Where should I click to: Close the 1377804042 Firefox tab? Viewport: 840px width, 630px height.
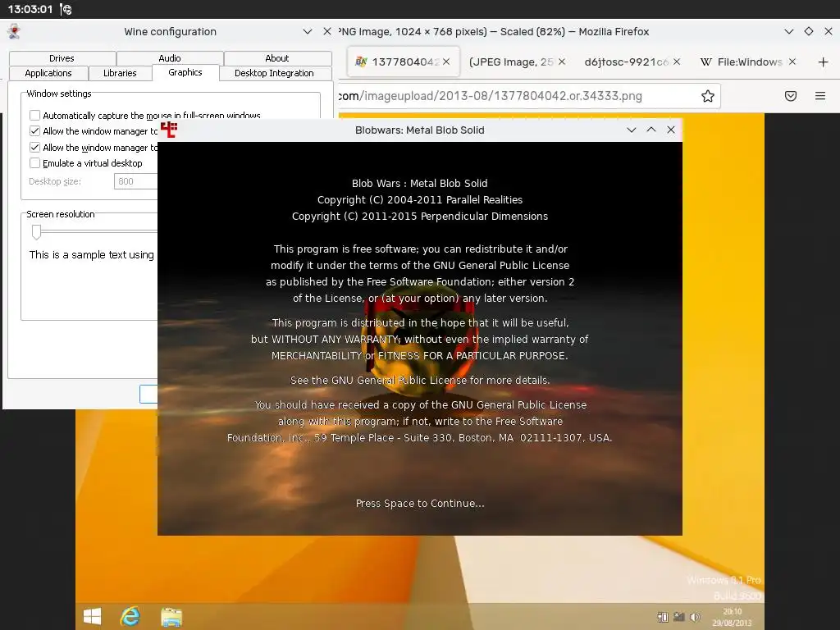click(x=446, y=62)
